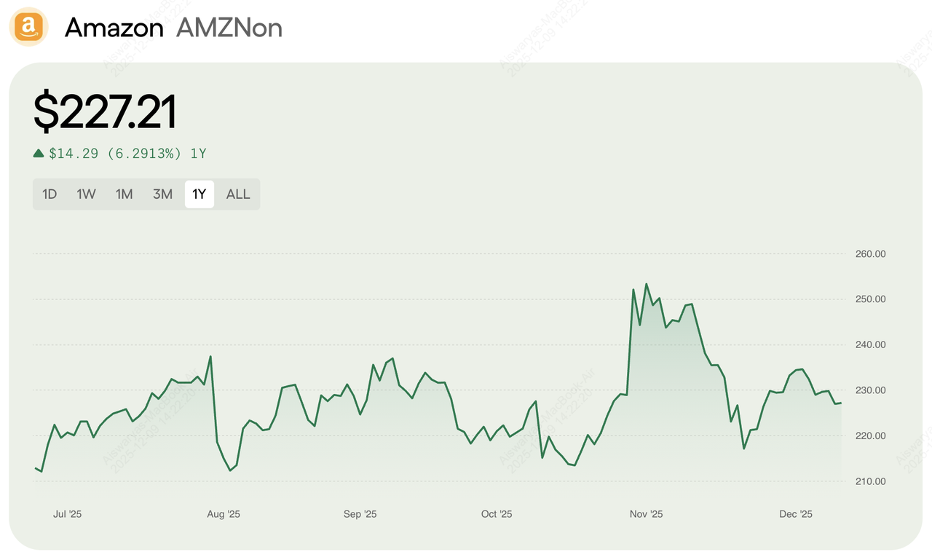Click the Jul '25 x-axis label
The height and width of the screenshot is (560, 932).
(67, 514)
